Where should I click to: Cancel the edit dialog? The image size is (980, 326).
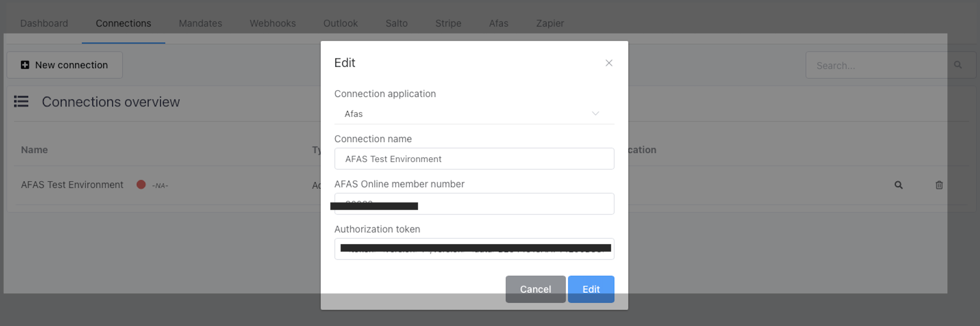(x=535, y=289)
